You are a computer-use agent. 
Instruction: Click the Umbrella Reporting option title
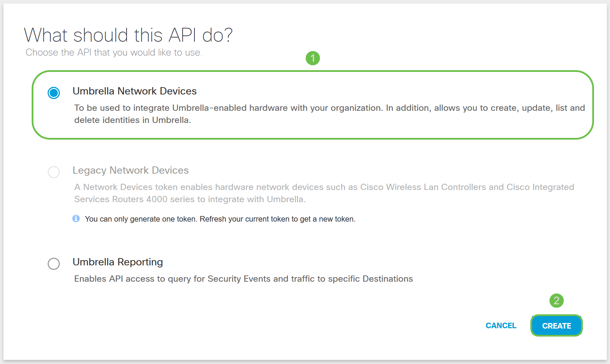pyautogui.click(x=118, y=262)
